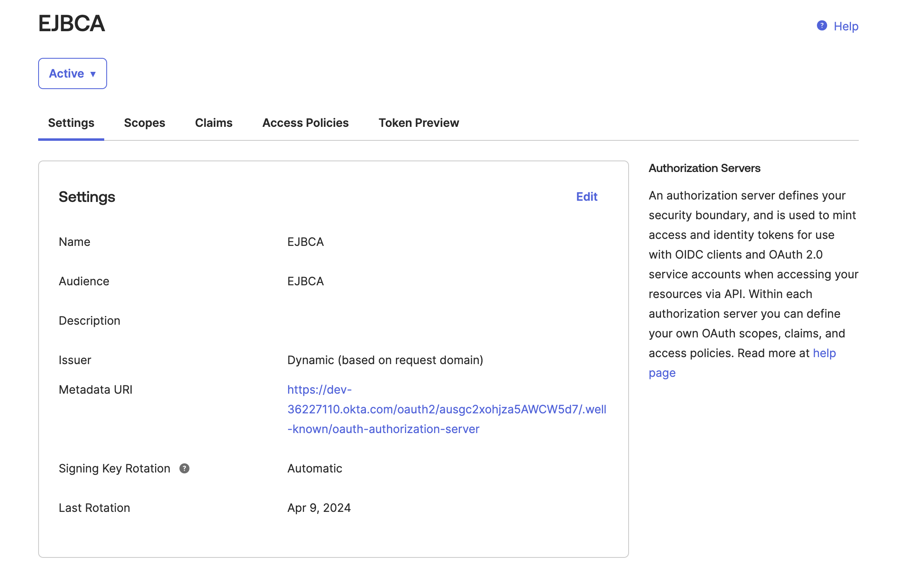Click the Audience value EJBCA
This screenshot has height=587, width=924.
pos(305,281)
